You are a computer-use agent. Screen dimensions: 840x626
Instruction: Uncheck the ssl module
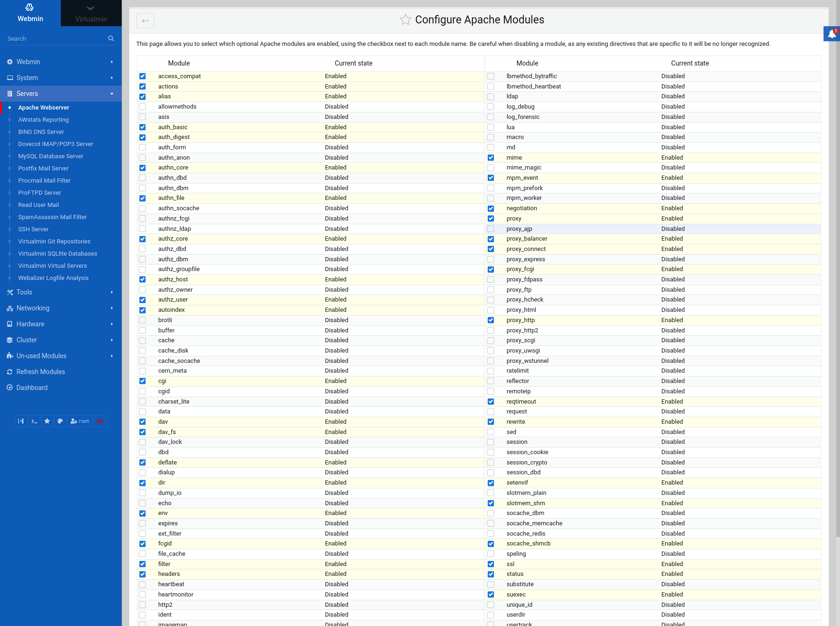point(491,564)
